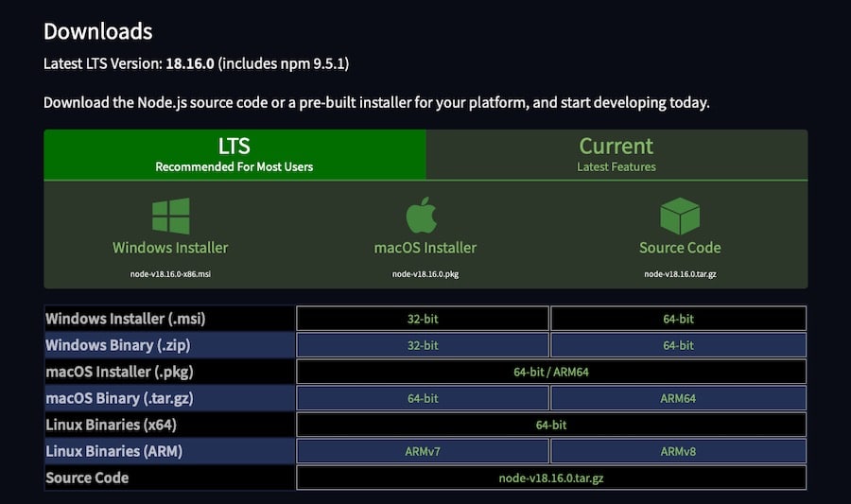
Task: Click the Linux Binaries (x64) row label
Action: [x=112, y=425]
